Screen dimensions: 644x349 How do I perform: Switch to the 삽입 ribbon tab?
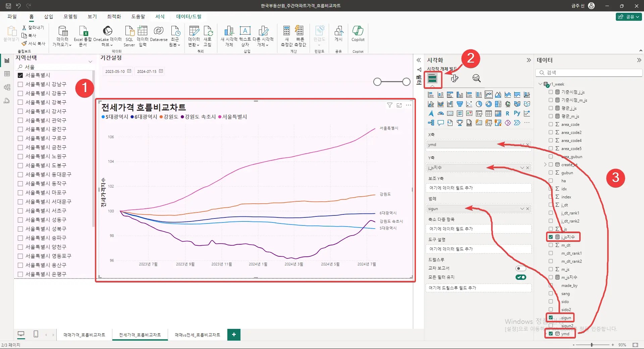point(49,16)
